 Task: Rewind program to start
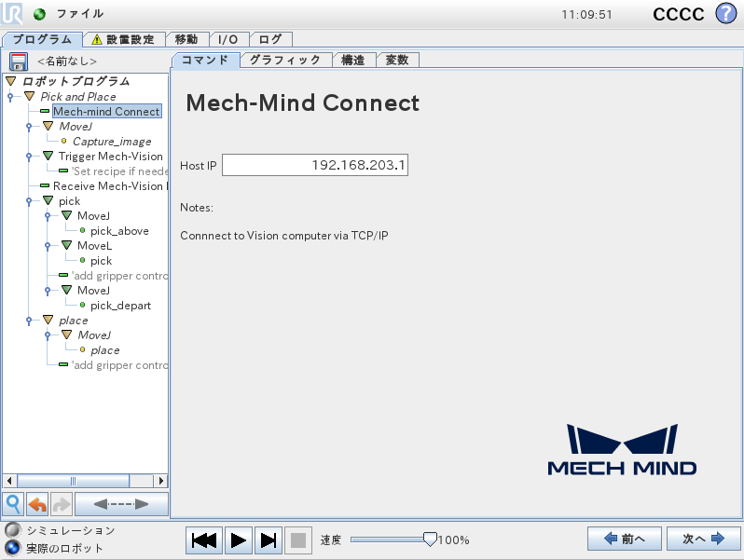tap(203, 540)
